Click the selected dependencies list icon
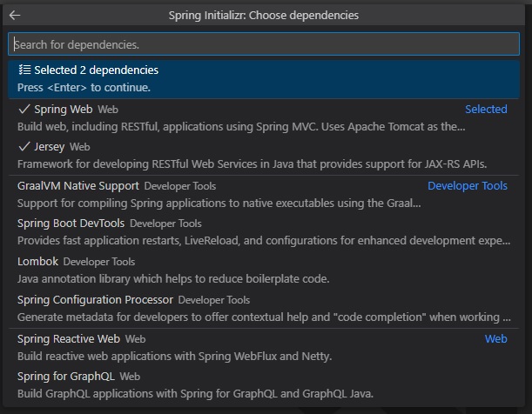The height and width of the screenshot is (414, 532). (24, 70)
